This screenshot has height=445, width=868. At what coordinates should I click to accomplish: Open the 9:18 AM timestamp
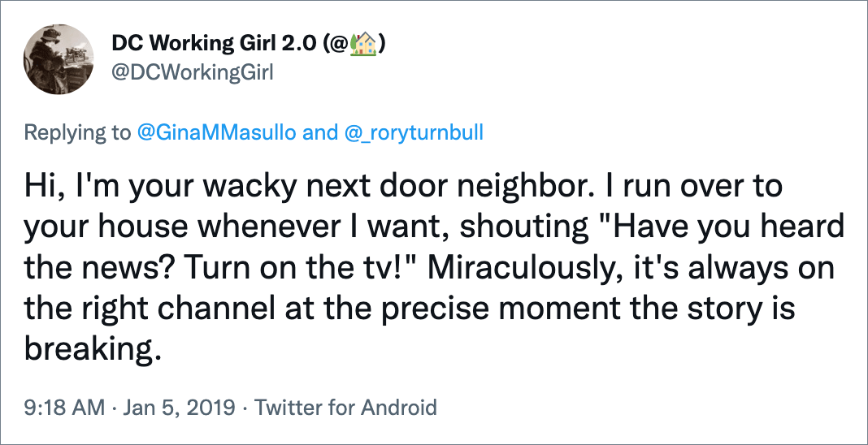tap(64, 408)
